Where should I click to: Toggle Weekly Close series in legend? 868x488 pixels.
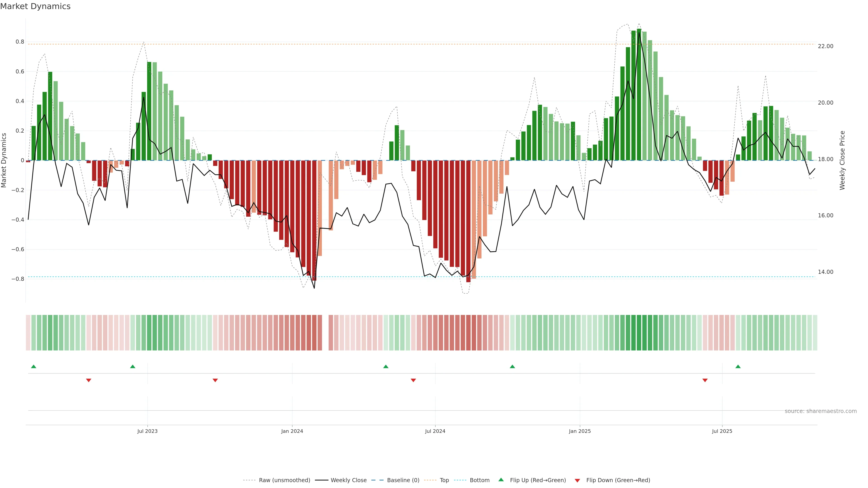pyautogui.click(x=348, y=480)
